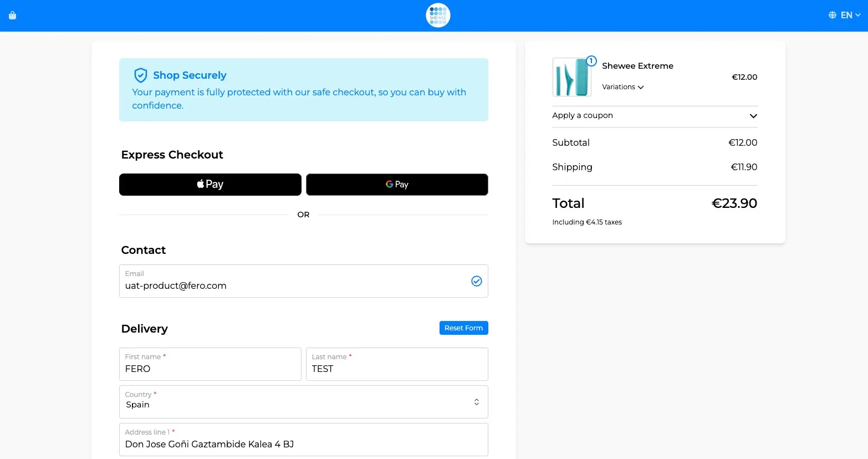Screen dimensions: 868x459
Task: Click the Delivery section heading
Action: 145,329
